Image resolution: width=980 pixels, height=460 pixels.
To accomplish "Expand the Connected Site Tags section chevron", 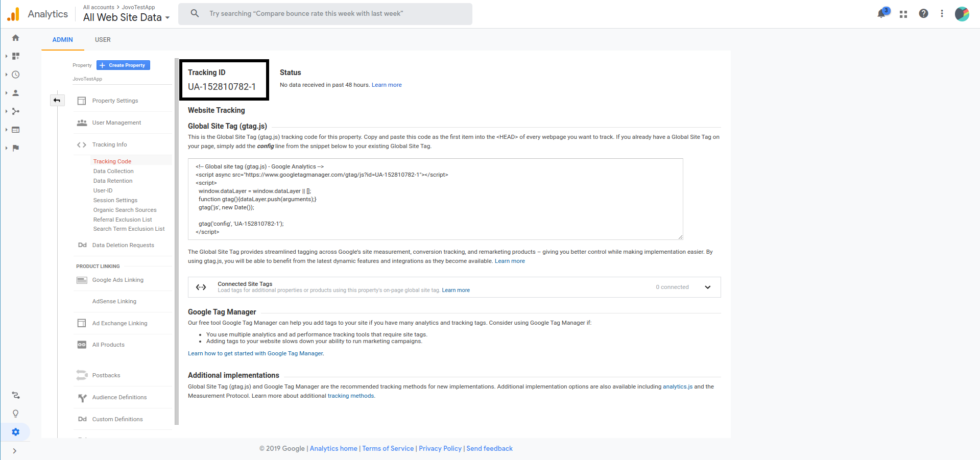I will tap(708, 287).
